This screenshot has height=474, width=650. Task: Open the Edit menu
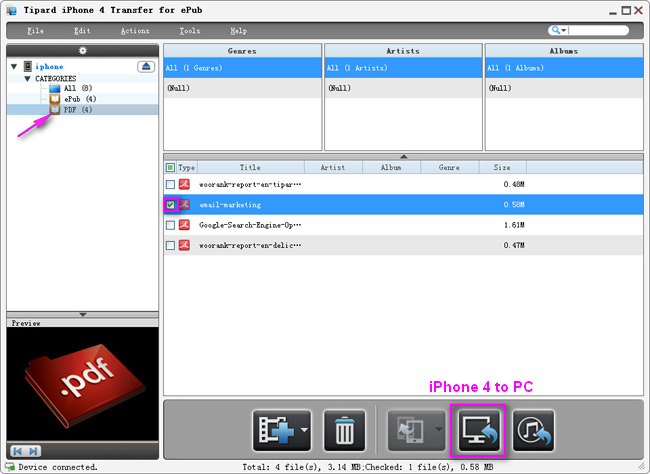pos(82,31)
